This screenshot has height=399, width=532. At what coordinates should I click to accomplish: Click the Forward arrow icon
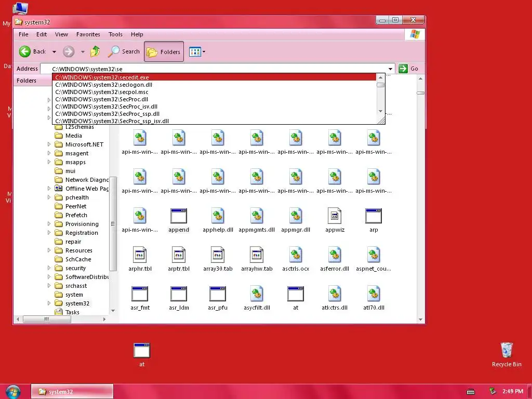click(x=69, y=51)
